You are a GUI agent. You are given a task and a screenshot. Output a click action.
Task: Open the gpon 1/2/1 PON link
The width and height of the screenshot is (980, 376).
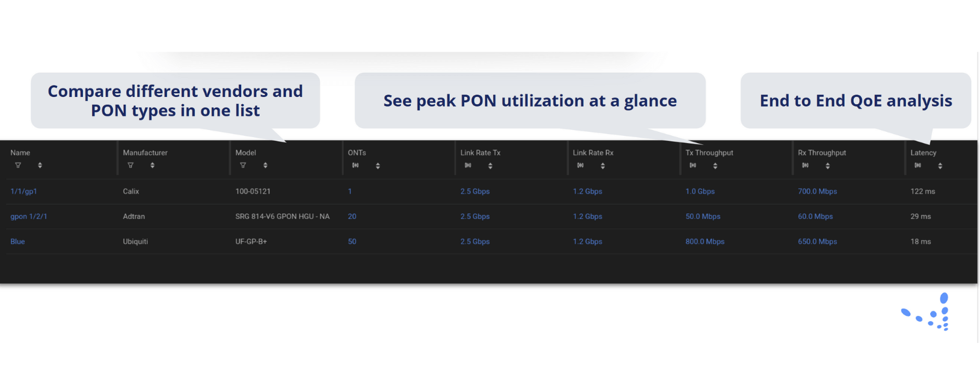(x=28, y=216)
